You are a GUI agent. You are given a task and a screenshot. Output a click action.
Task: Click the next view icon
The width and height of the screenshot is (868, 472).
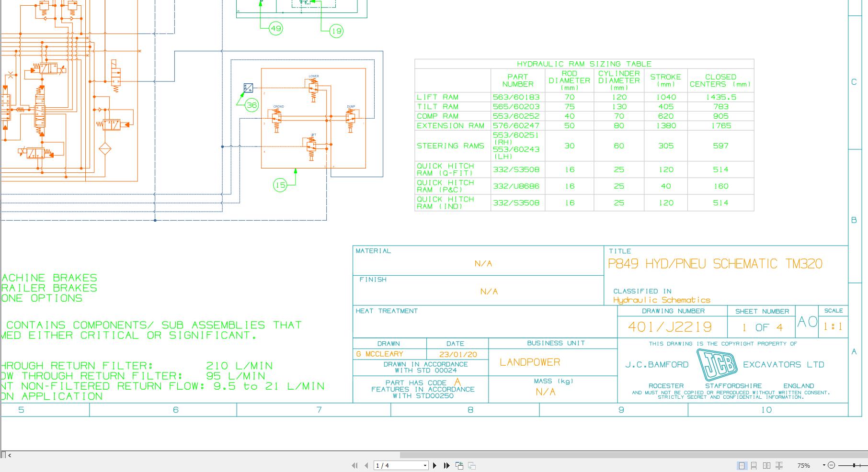click(472, 465)
